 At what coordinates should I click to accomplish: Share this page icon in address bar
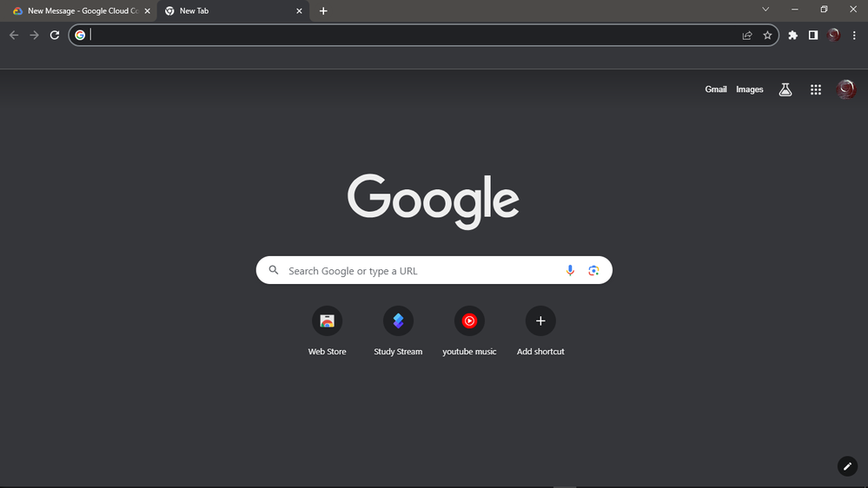click(747, 36)
